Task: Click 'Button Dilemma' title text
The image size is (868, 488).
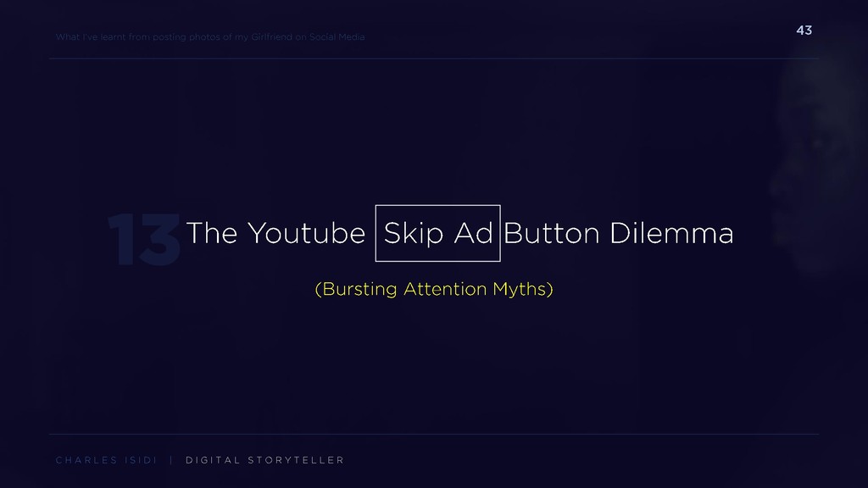Action: coord(618,233)
